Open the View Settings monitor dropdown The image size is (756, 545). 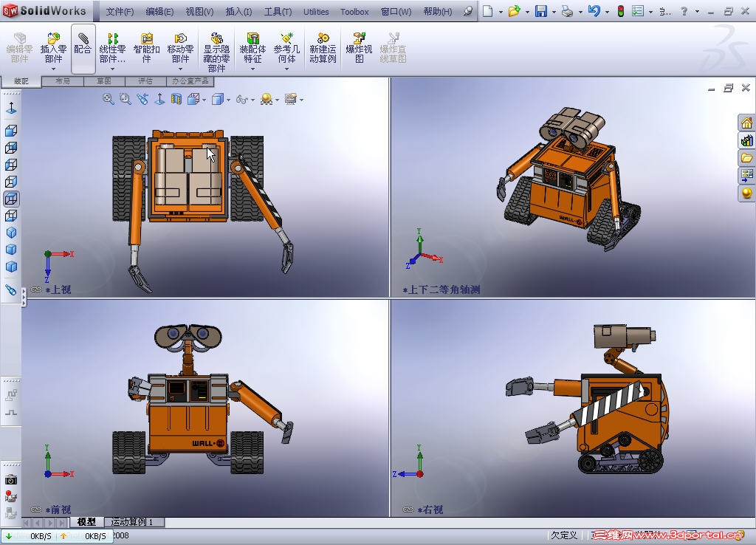(x=302, y=100)
